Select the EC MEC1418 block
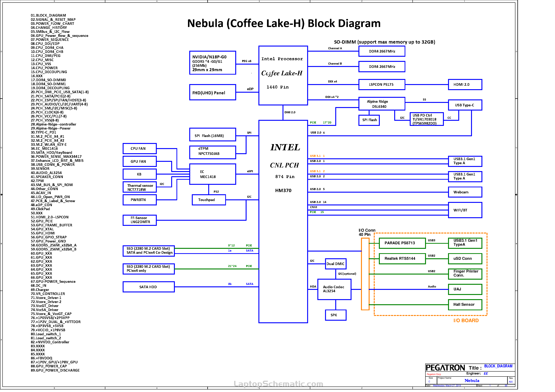 click(x=213, y=174)
